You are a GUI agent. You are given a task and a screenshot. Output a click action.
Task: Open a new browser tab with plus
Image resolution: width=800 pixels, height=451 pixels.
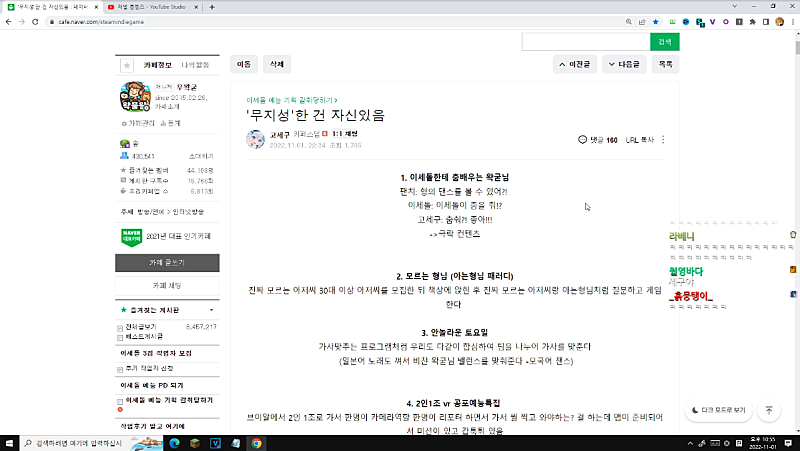pyautogui.click(x=212, y=7)
